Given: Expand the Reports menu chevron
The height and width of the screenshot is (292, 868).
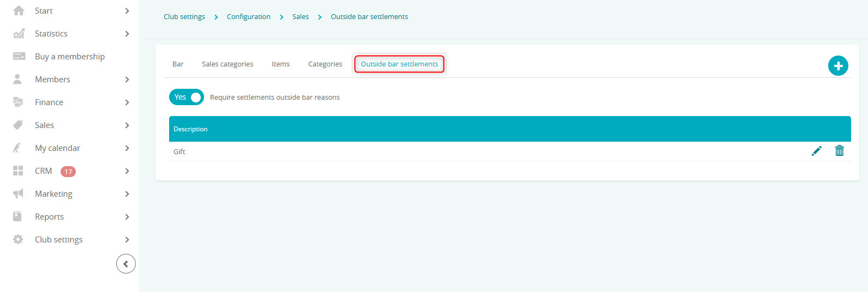Looking at the screenshot, I should coord(127,217).
